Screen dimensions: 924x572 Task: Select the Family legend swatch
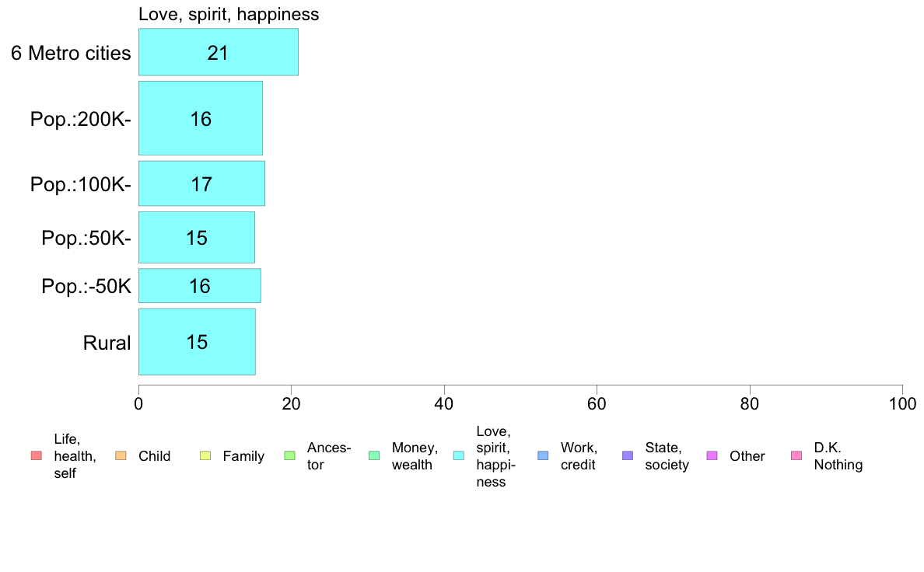[x=205, y=456]
